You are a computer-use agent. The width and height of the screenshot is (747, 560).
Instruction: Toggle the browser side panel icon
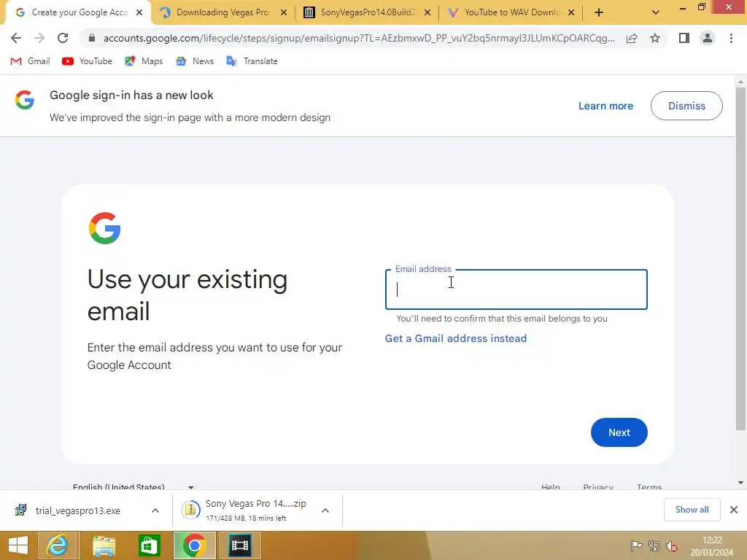(x=684, y=38)
